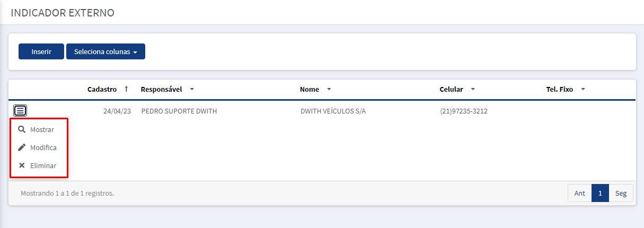
Task: Expand the Nome column sort arrow
Action: click(x=329, y=89)
